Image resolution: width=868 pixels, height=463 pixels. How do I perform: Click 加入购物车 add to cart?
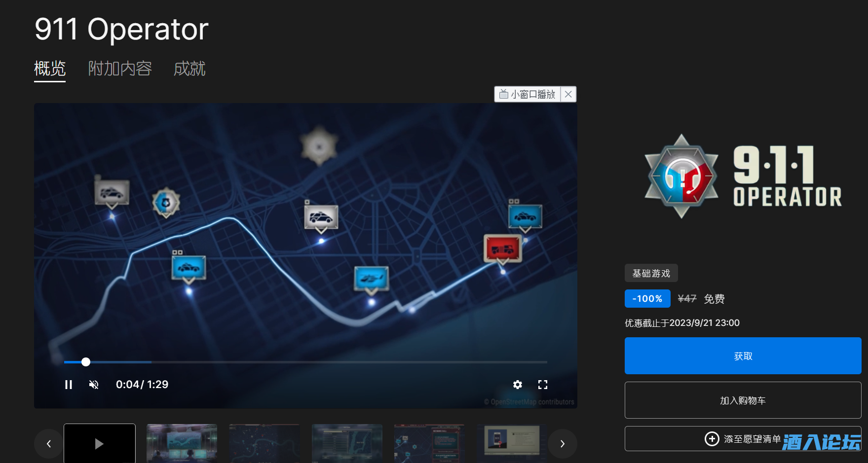pos(743,400)
